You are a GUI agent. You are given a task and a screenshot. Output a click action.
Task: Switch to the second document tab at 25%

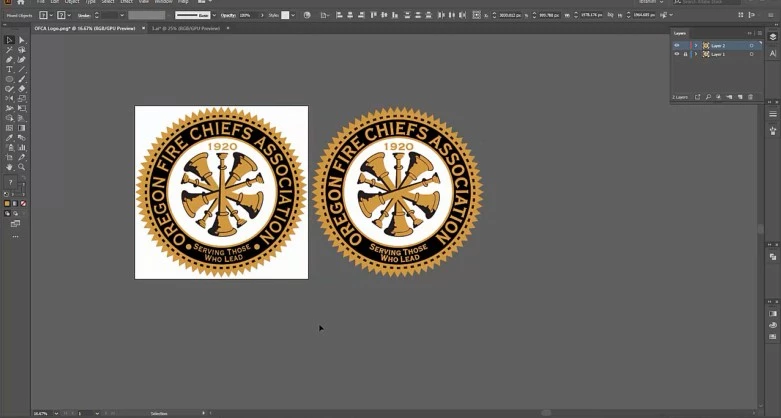click(x=186, y=28)
